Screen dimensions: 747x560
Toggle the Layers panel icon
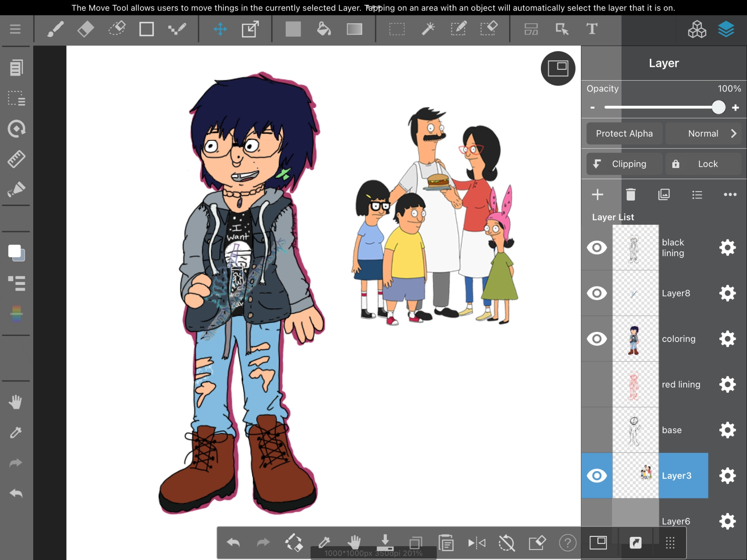point(726,29)
